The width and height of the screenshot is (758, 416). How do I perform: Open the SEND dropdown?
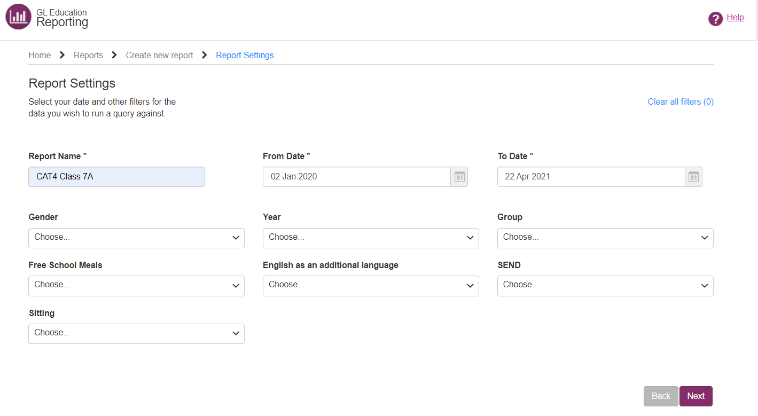(605, 285)
